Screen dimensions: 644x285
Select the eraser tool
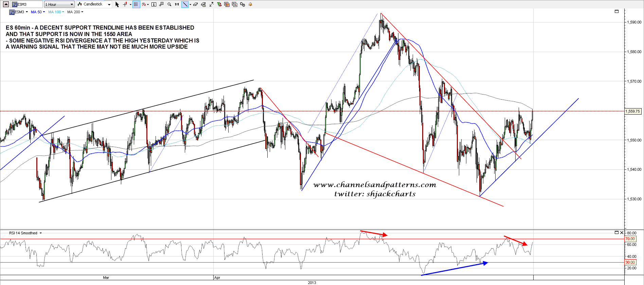(196, 4)
